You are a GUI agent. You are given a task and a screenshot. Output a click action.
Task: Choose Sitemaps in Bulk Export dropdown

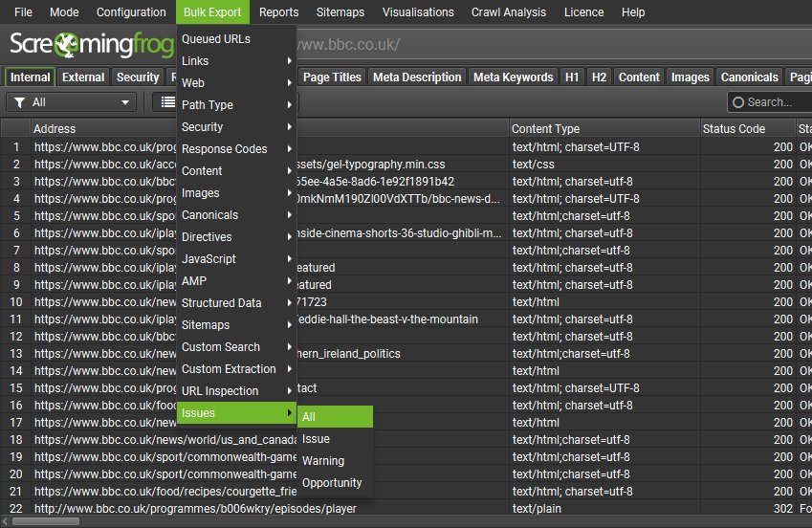coord(236,325)
